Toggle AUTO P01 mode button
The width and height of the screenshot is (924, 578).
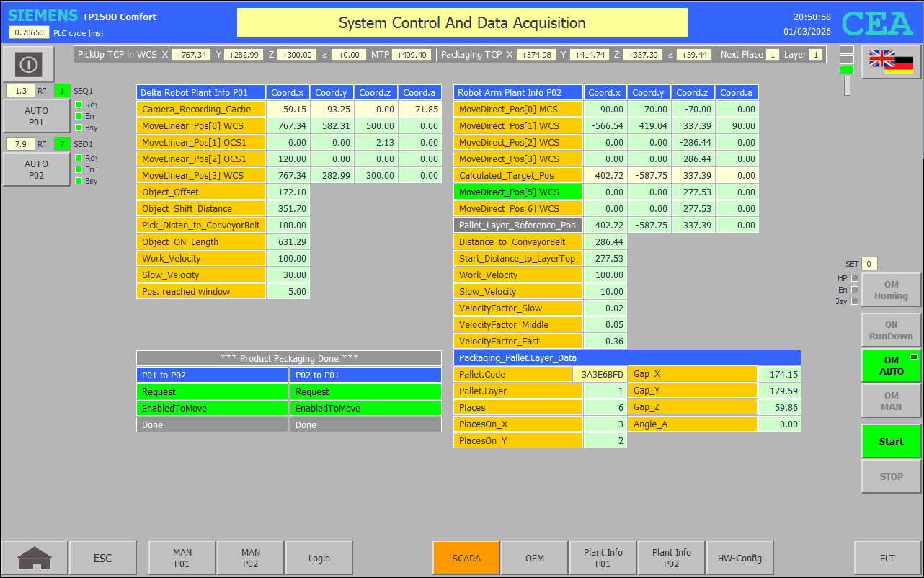coord(36,117)
